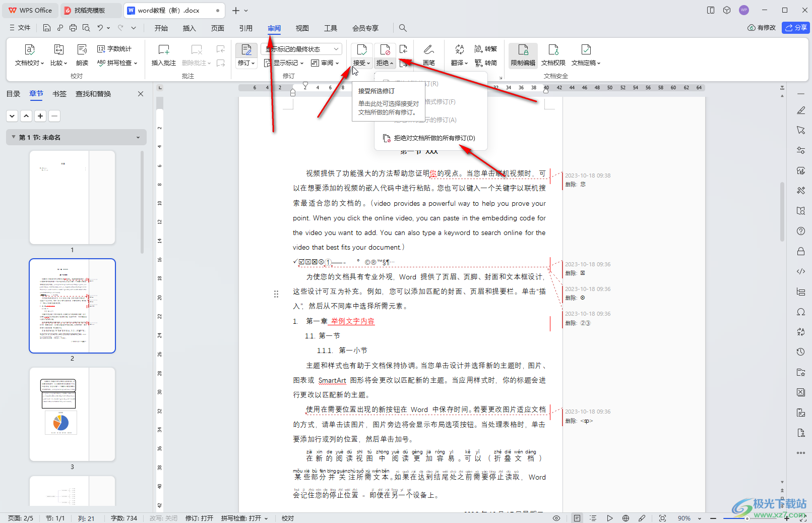Select 拒绝对文档所做的所有修订(D) menu item
Image resolution: width=812 pixels, height=523 pixels.
point(431,138)
